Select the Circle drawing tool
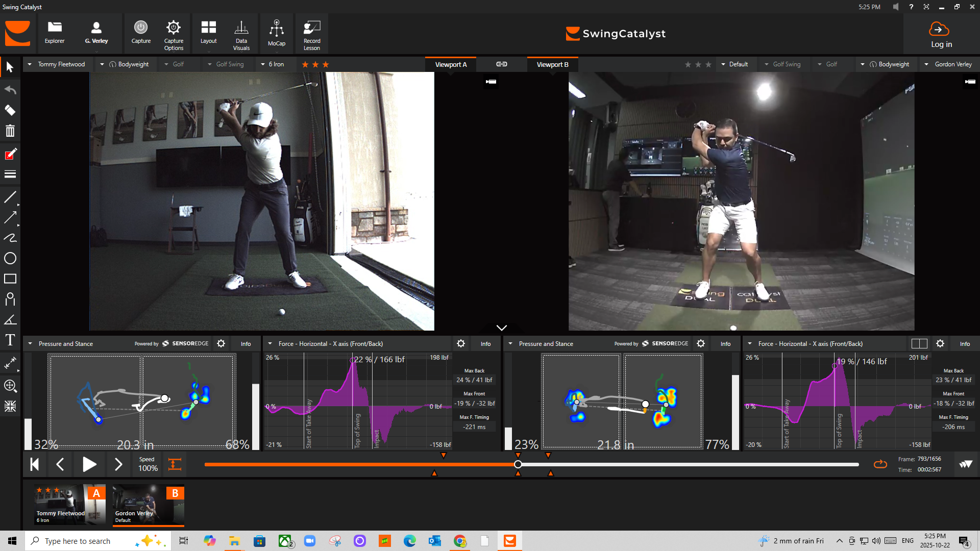Image resolution: width=980 pixels, height=551 pixels. (x=10, y=258)
